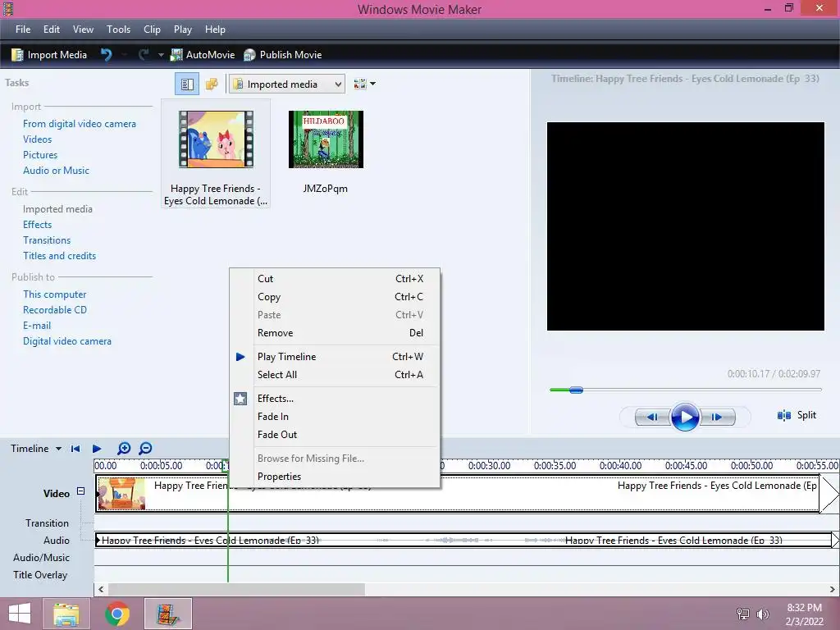This screenshot has height=630, width=840.
Task: Click the 0:00:30.00 mark on timeline ruler
Action: [x=489, y=466]
